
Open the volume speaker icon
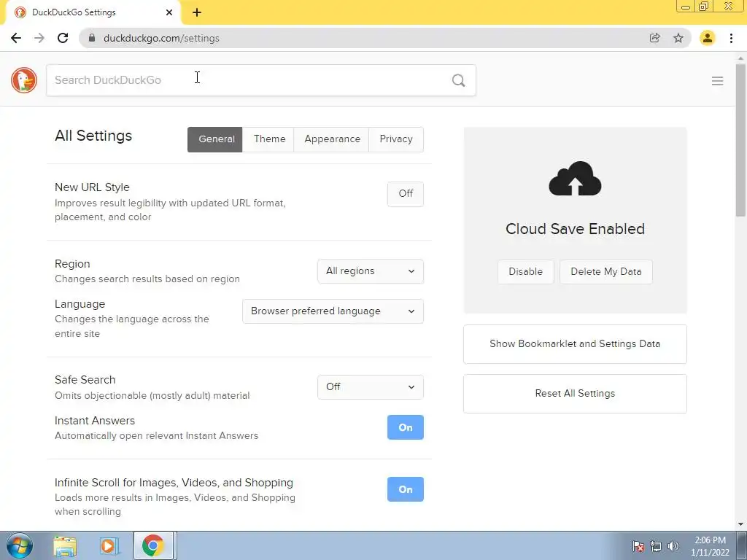[673, 546]
